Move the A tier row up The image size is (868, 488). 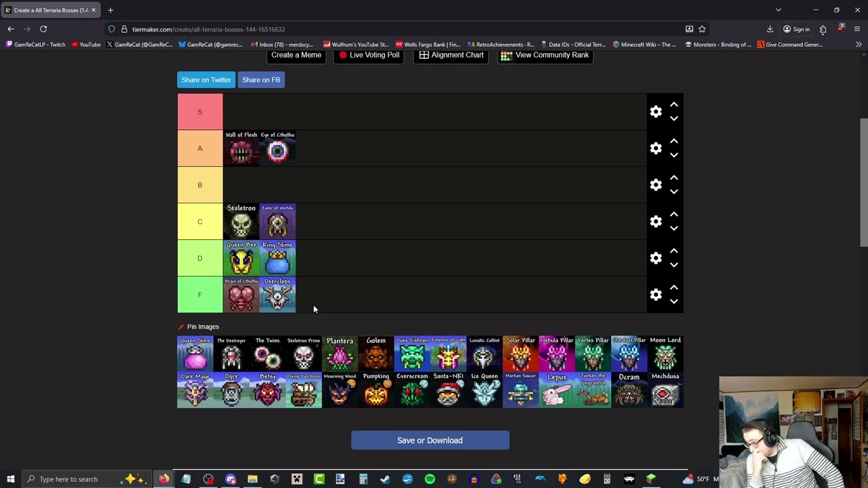[674, 141]
